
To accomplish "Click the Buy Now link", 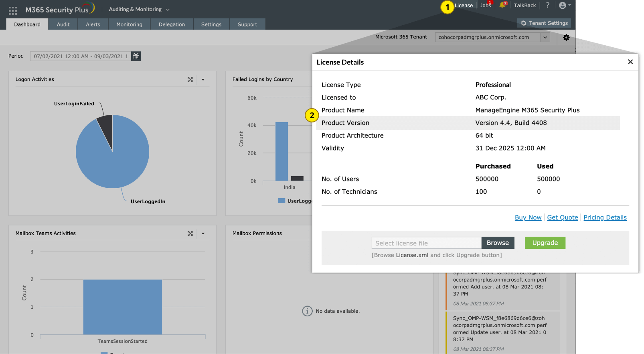I will click(528, 217).
